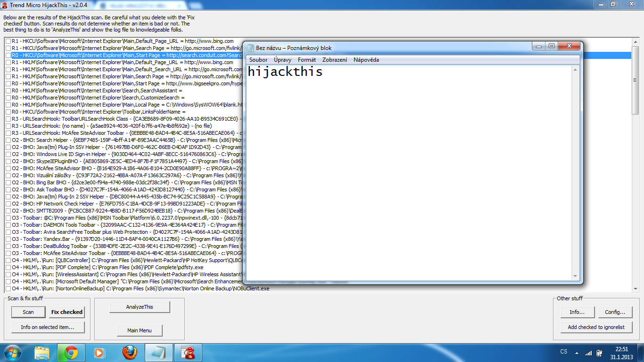Select the PDF Complete Run entry row
This screenshot has height=362, width=644.
click(x=107, y=267)
